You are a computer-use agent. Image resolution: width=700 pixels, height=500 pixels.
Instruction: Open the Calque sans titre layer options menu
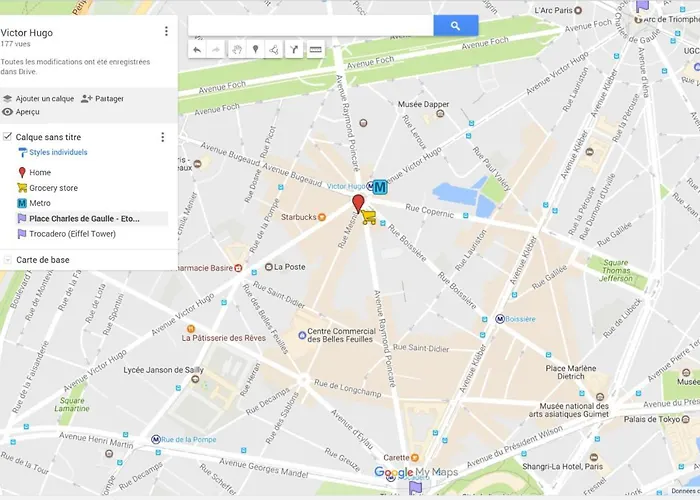tap(162, 137)
